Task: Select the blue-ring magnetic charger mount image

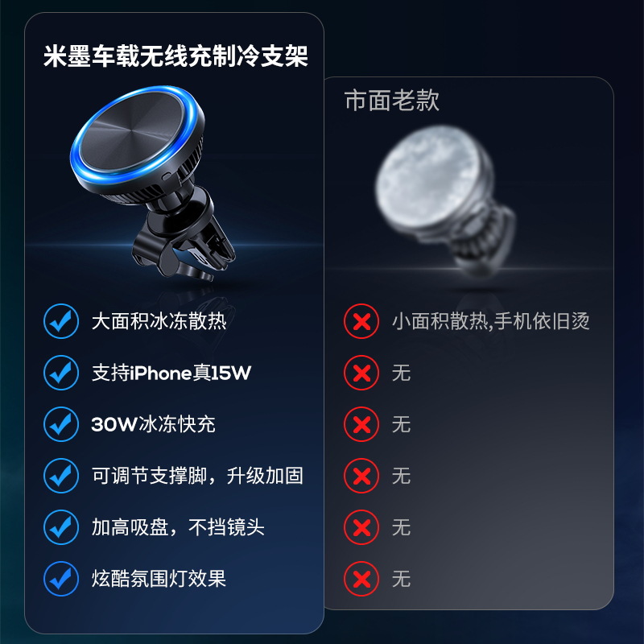Action: (153, 184)
